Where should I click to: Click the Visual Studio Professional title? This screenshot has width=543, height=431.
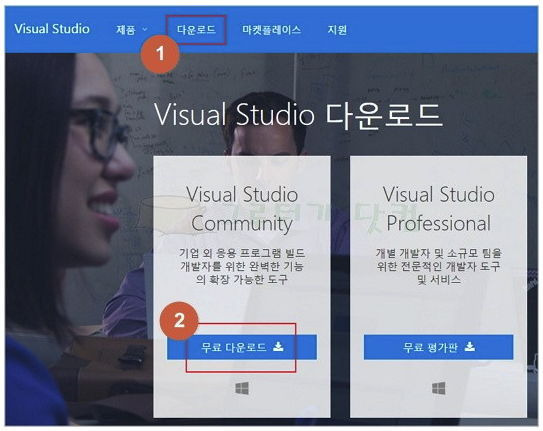click(439, 209)
